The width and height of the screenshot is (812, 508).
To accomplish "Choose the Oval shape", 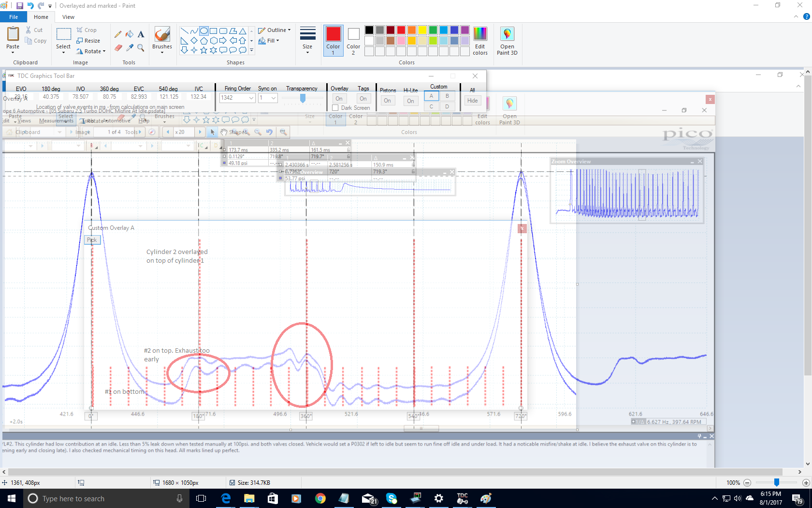I will [x=204, y=30].
